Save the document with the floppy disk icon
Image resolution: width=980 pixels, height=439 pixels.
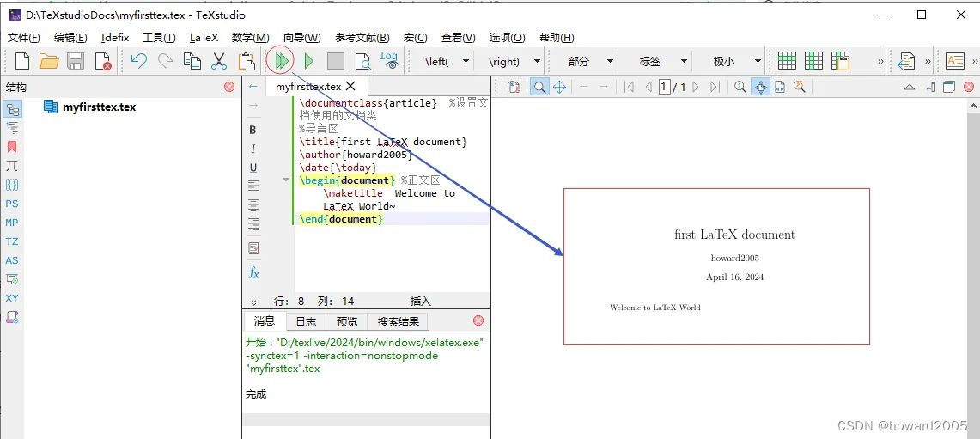76,61
